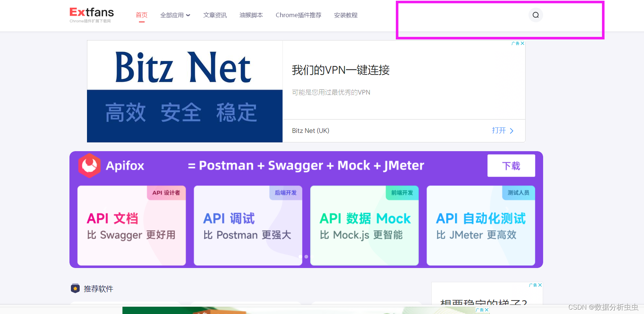Click the 可能是您用过最优秀的VPN ad description
Screen dimensions: 644x314
click(331, 92)
